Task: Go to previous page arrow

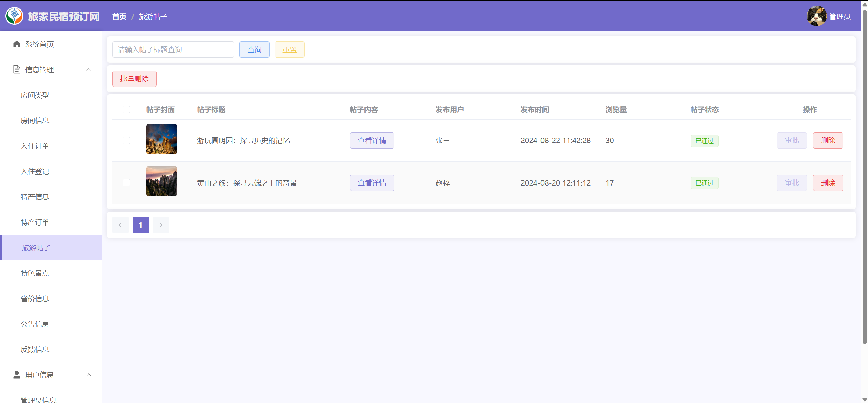Action: (x=120, y=225)
